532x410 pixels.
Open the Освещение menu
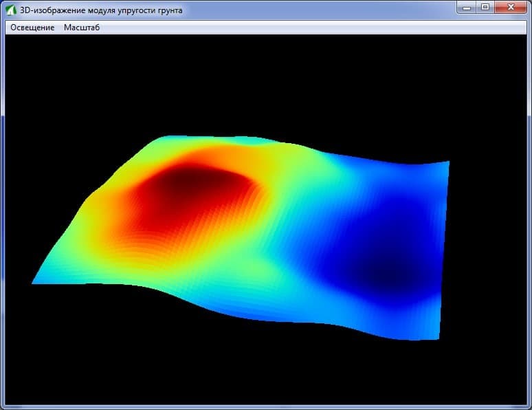(32, 28)
